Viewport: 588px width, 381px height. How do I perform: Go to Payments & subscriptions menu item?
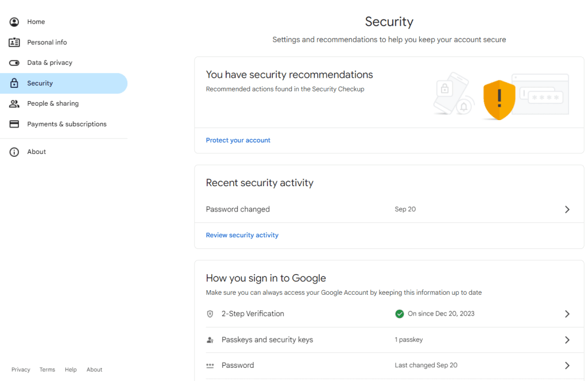click(x=67, y=124)
